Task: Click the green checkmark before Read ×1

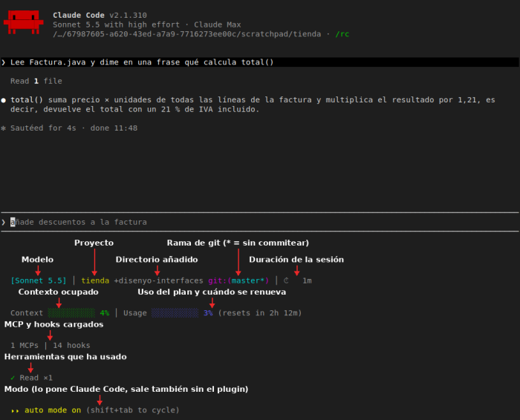Action: [x=13, y=378]
